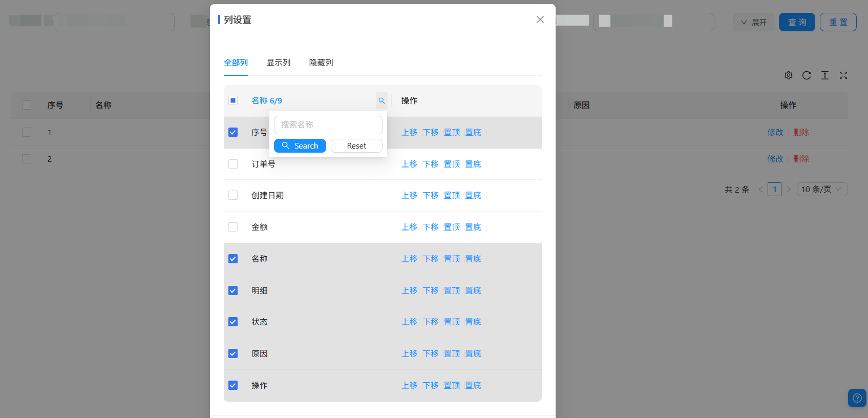Select row 1 checkbox in background table
The image size is (868, 418).
point(27,132)
